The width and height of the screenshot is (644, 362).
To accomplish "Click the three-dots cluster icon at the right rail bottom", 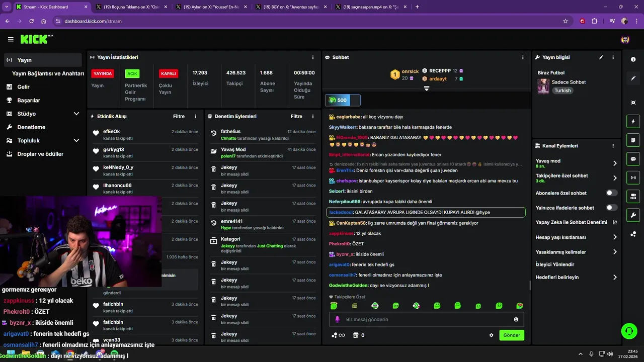I will coord(633,234).
